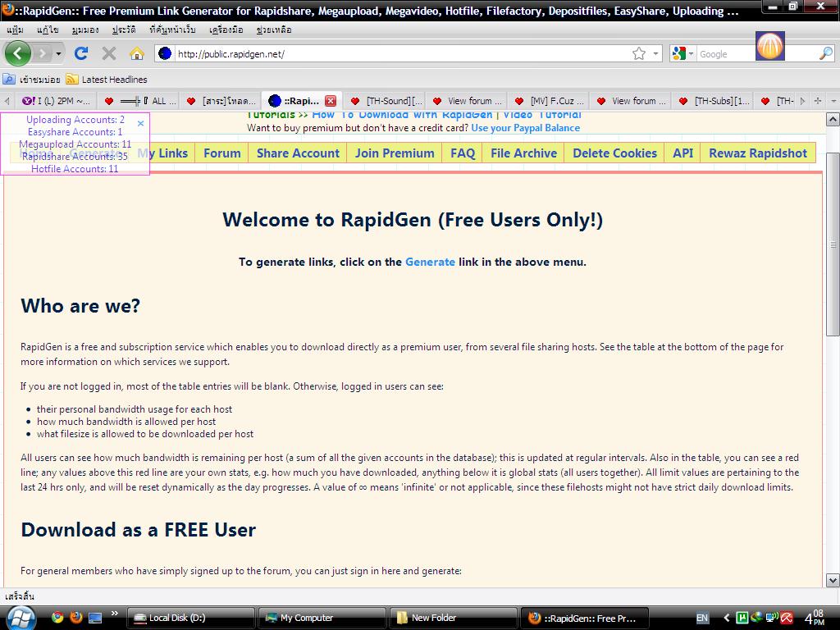Launch Firefox from the quick launch bar
The width and height of the screenshot is (840, 630).
[x=76, y=617]
